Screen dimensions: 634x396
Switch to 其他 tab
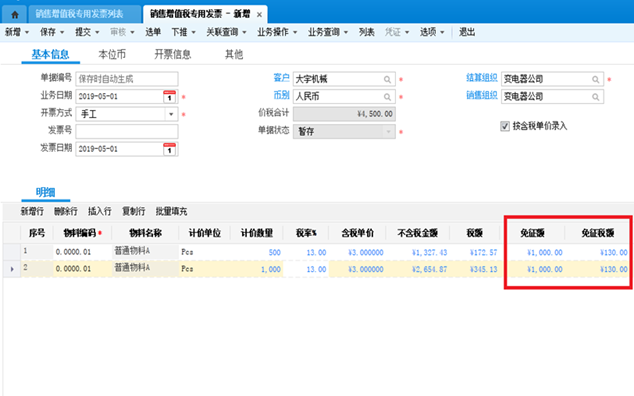point(234,54)
